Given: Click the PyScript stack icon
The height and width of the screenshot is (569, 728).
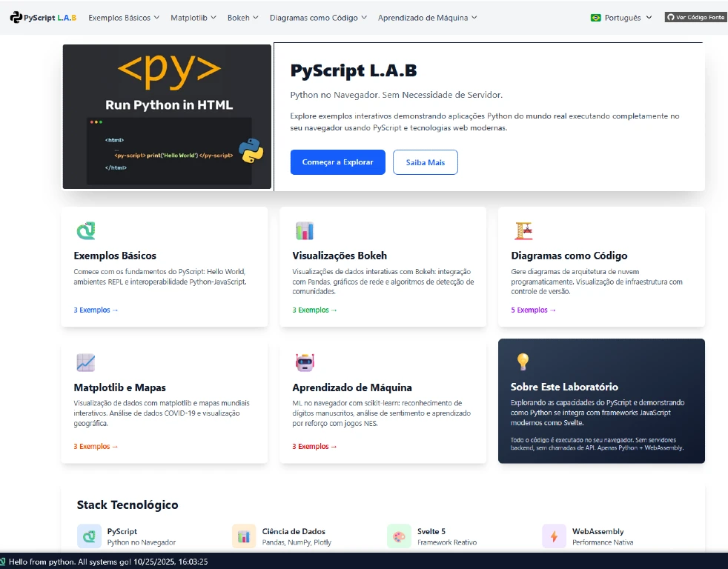Looking at the screenshot, I should coord(89,536).
